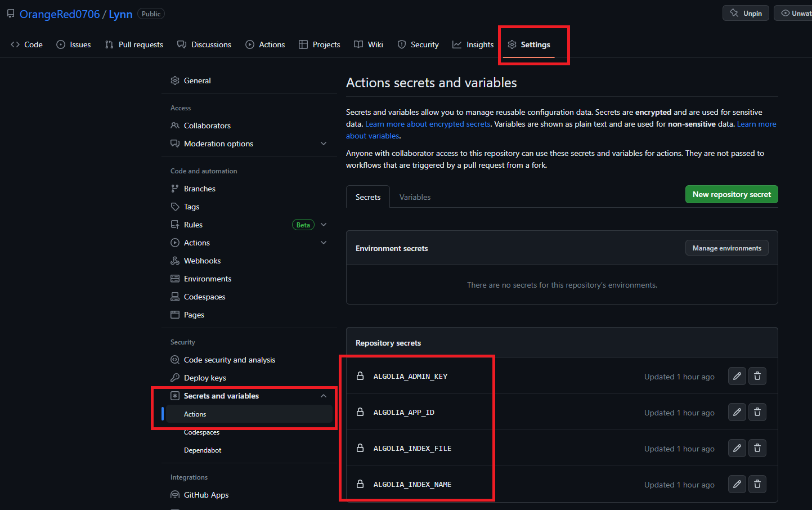
Task: Delete ALGOLIA_INDEX_FILE using trash icon
Action: pos(757,448)
